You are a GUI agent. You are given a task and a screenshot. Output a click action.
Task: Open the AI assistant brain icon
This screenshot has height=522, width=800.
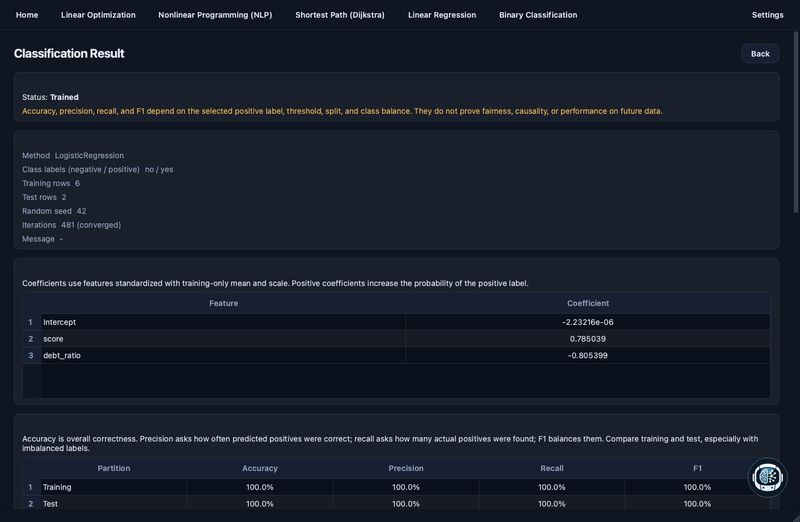pyautogui.click(x=767, y=478)
